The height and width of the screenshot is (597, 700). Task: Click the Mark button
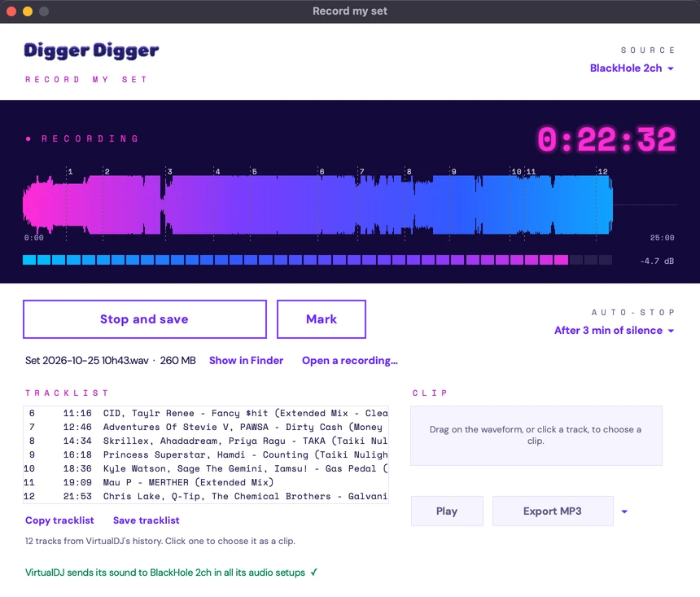pos(322,319)
